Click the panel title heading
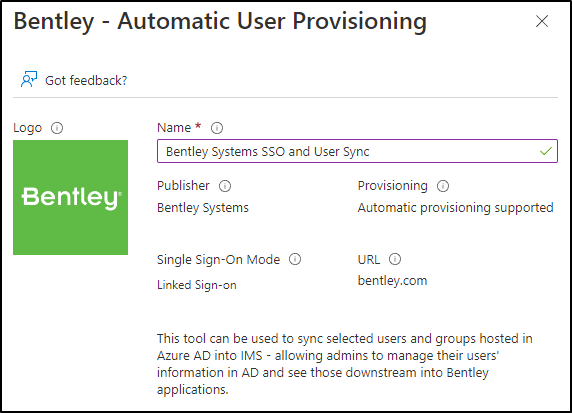Screen dimensions: 572x413 tap(220, 21)
